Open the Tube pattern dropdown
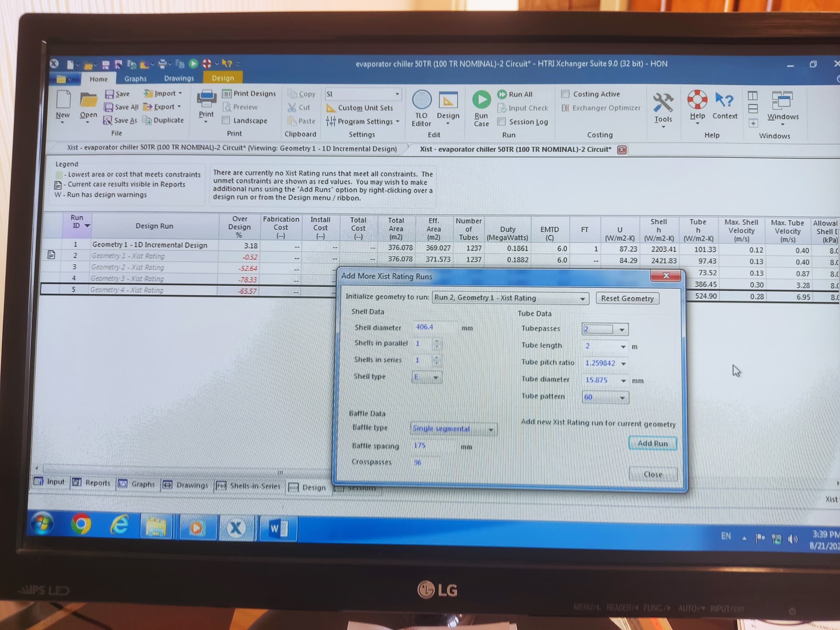 click(x=622, y=398)
